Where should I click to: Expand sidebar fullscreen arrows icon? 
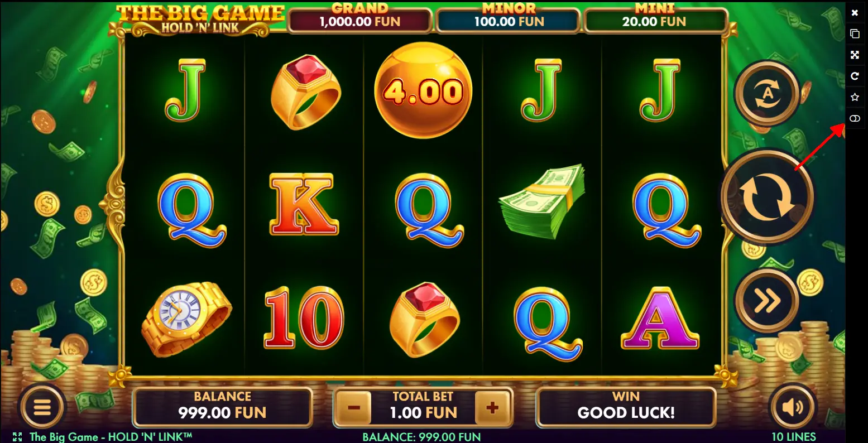[855, 55]
